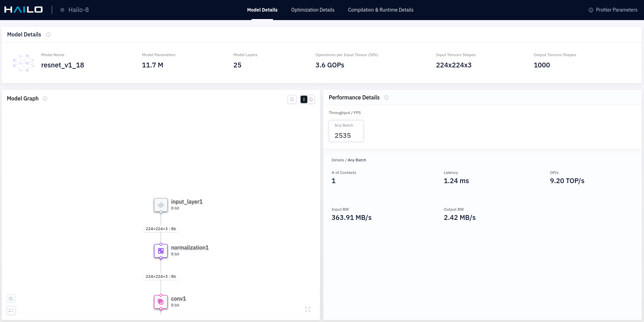The image size is (644, 322).
Task: Open the Model Graph search tool
Action: point(292,99)
